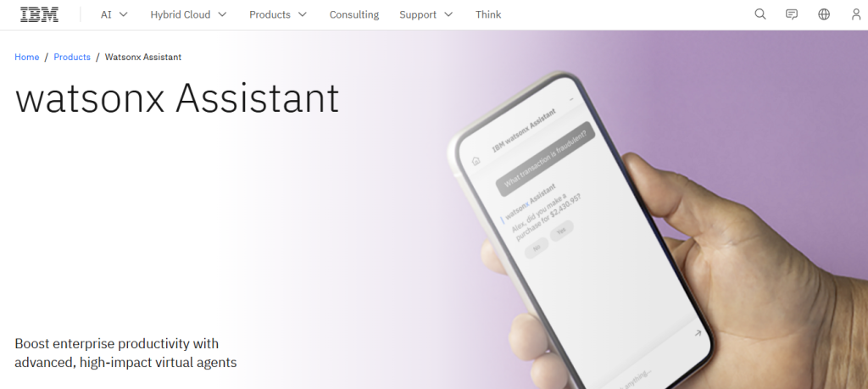The height and width of the screenshot is (389, 868).
Task: Click the globe region selector icon
Action: coord(824,14)
